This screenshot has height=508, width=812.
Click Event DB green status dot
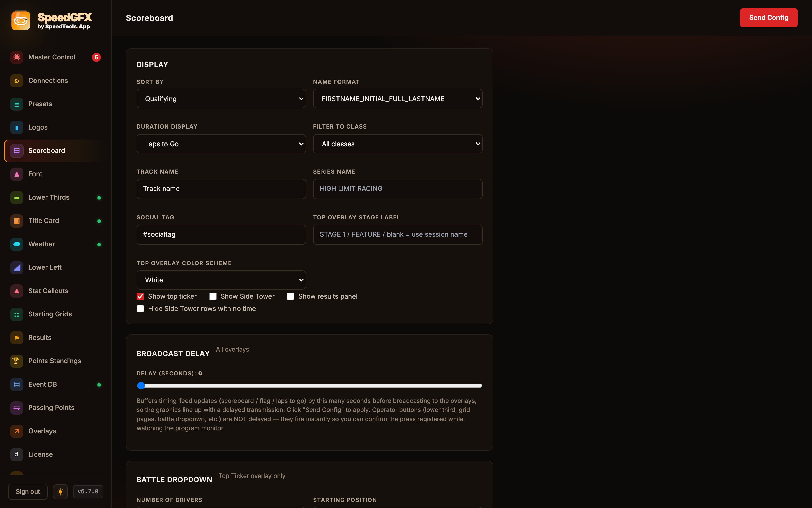pos(99,385)
